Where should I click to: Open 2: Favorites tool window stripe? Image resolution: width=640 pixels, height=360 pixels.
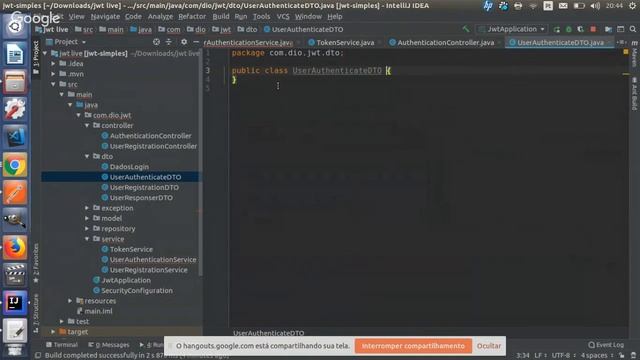36,263
